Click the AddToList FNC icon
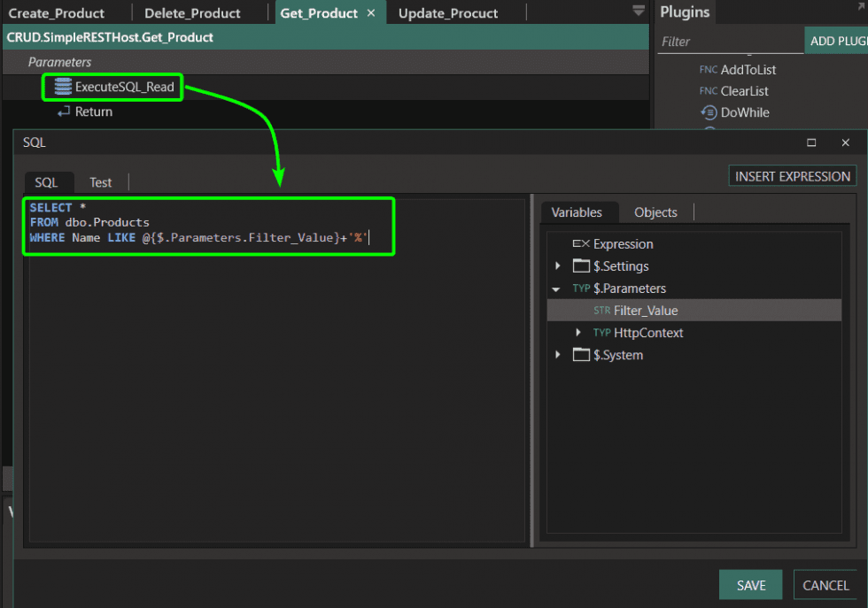868x608 pixels. point(708,70)
